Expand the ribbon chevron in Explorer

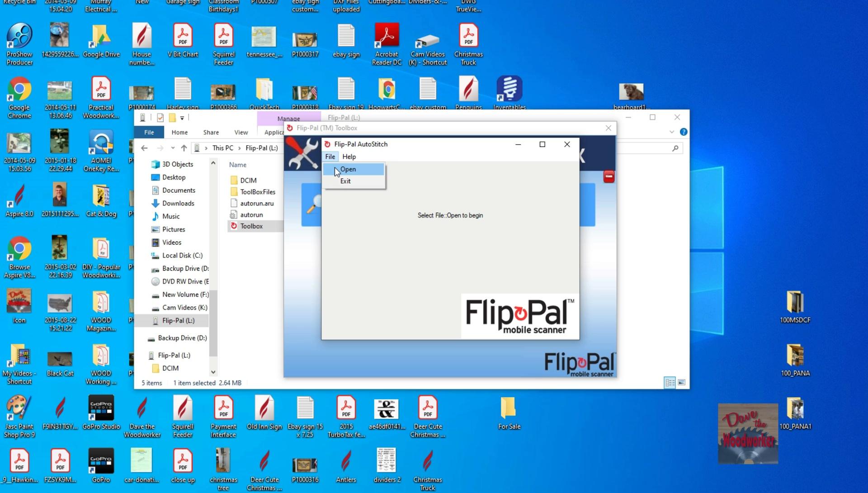pyautogui.click(x=672, y=132)
